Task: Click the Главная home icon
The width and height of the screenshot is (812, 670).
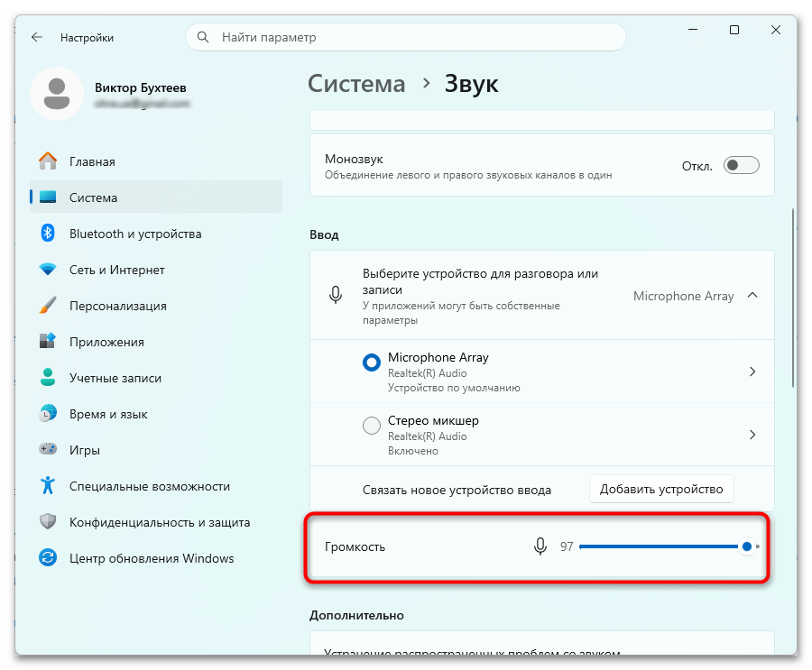Action: click(48, 161)
